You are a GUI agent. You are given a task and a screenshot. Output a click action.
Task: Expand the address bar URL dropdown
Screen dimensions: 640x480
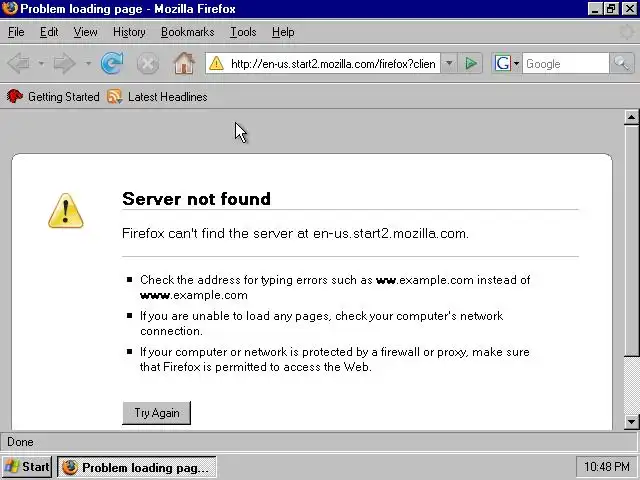[x=449, y=63]
